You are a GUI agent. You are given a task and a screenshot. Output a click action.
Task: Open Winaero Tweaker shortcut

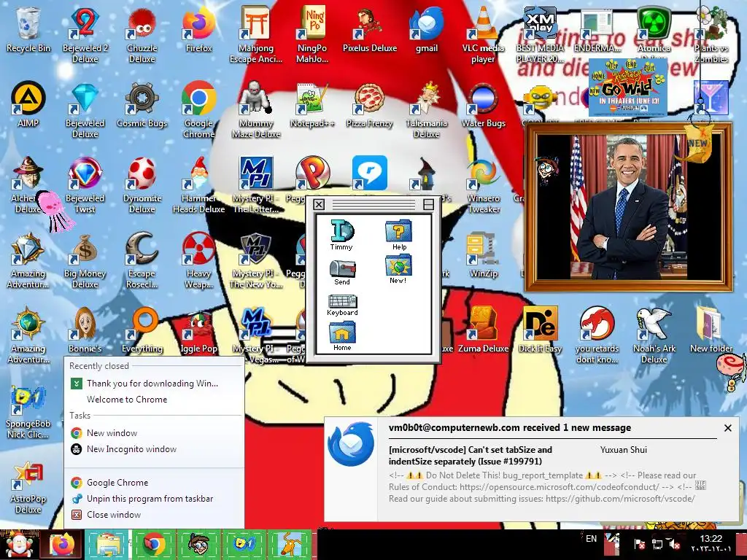(483, 184)
